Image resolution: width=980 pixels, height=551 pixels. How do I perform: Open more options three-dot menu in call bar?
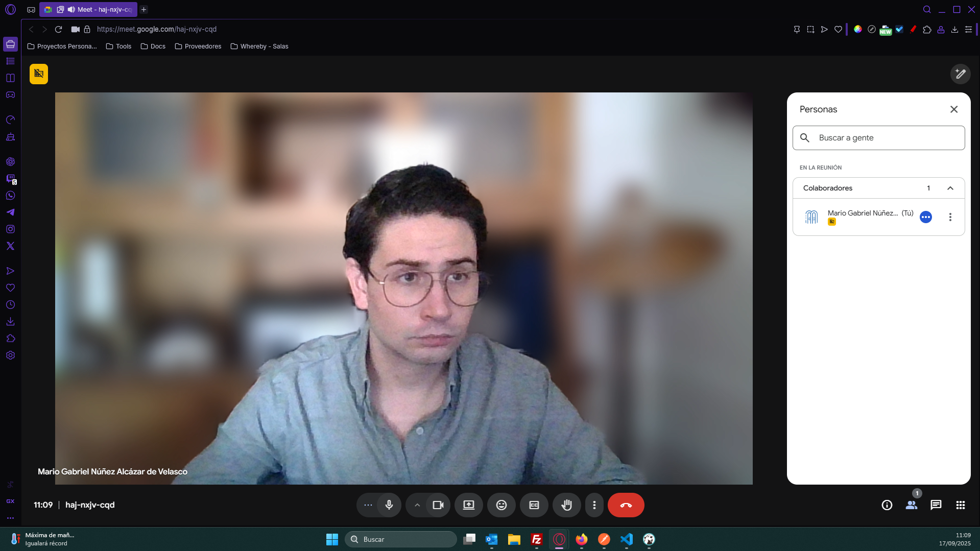594,505
